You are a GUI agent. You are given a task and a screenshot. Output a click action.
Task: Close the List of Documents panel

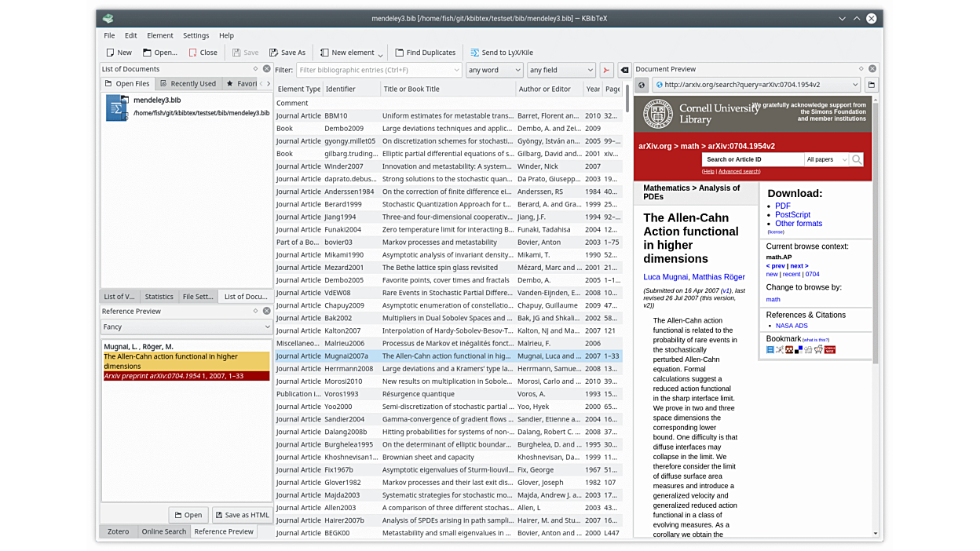pyautogui.click(x=266, y=69)
